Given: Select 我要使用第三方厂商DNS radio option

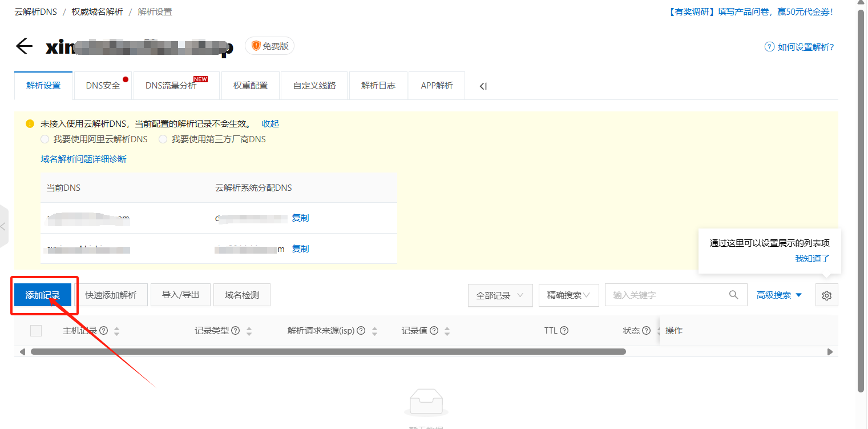Looking at the screenshot, I should point(163,139).
